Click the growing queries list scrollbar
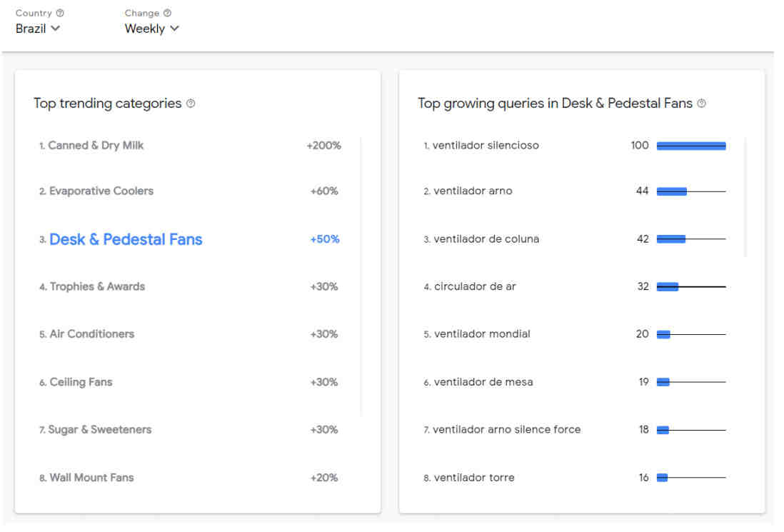Image resolution: width=784 pixels, height=532 pixels. tap(745, 196)
